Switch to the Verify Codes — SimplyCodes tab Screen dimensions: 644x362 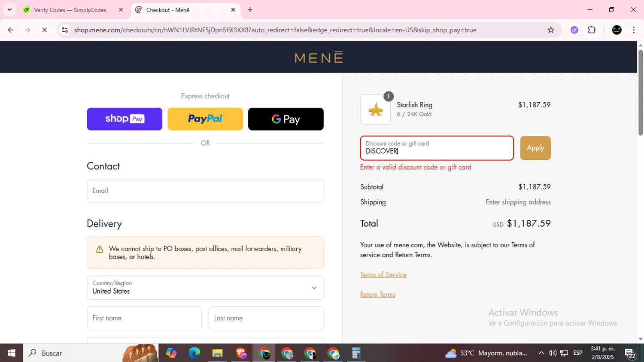tap(70, 10)
